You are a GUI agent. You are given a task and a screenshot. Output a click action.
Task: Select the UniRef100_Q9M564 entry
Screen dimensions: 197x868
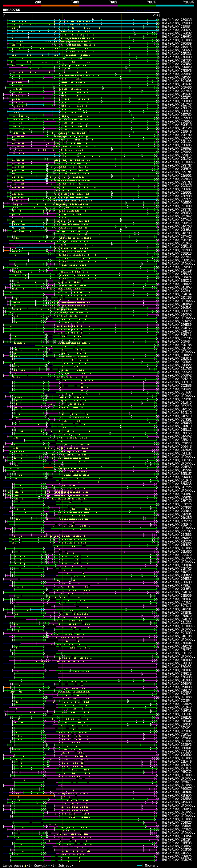(177, 77)
